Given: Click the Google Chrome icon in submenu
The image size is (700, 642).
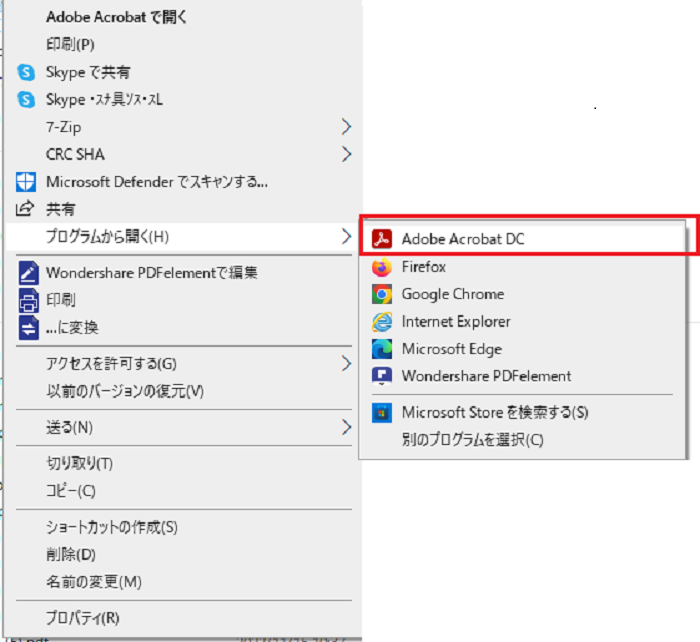Looking at the screenshot, I should (382, 294).
